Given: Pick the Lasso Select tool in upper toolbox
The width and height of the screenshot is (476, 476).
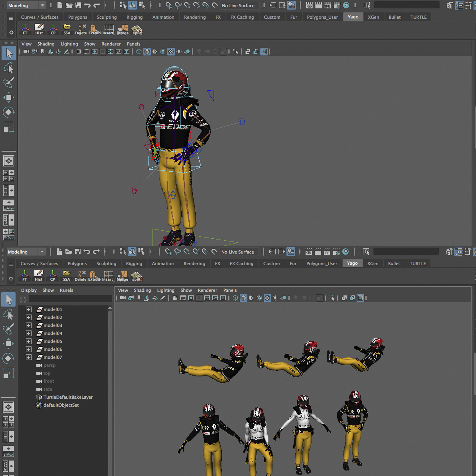Looking at the screenshot, I should [x=9, y=68].
